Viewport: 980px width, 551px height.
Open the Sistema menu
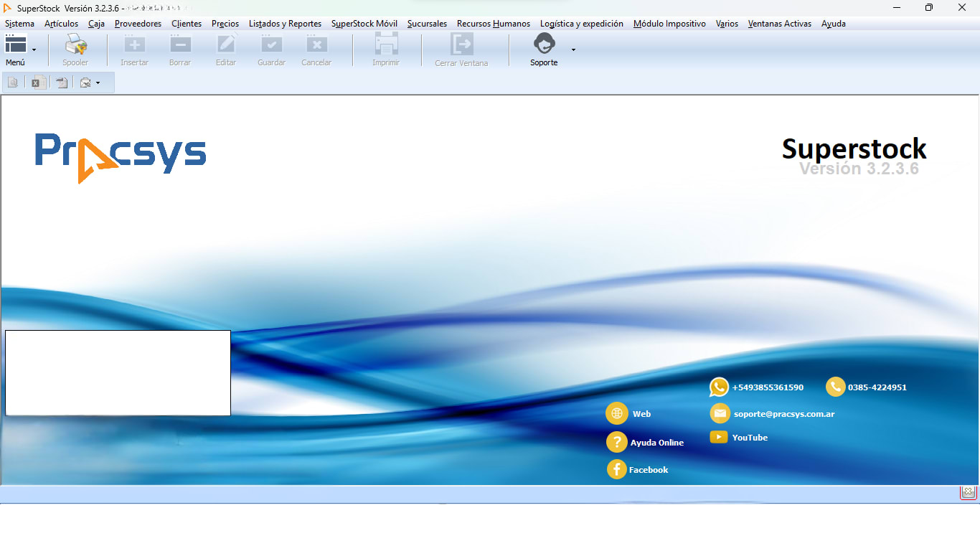pos(19,24)
